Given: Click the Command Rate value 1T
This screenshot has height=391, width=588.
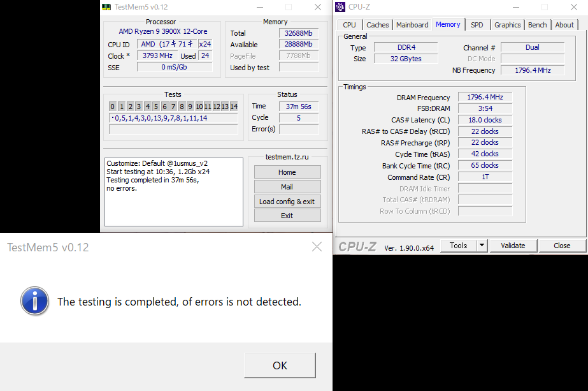Looking at the screenshot, I should click(485, 177).
